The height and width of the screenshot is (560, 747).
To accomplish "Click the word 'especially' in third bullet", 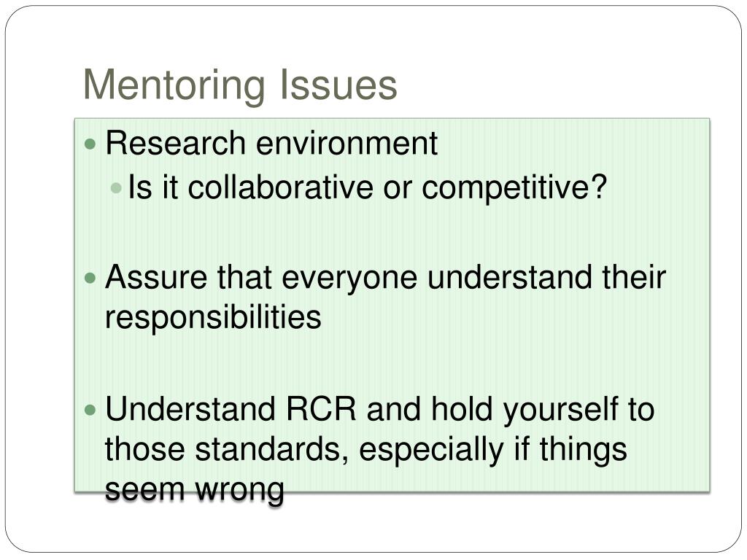I will (431, 451).
